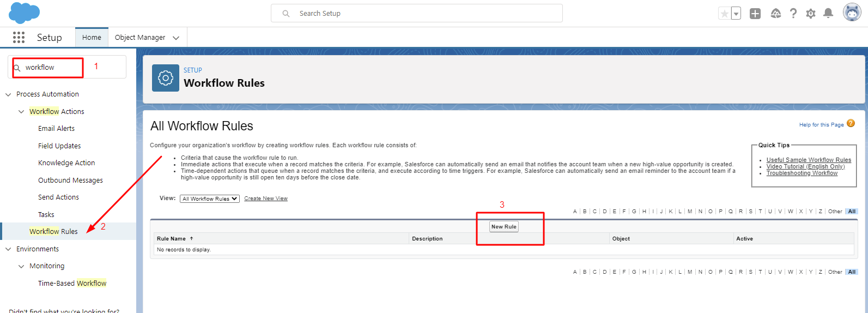
Task: Select All in the alphabet bar above the table
Action: click(x=852, y=212)
